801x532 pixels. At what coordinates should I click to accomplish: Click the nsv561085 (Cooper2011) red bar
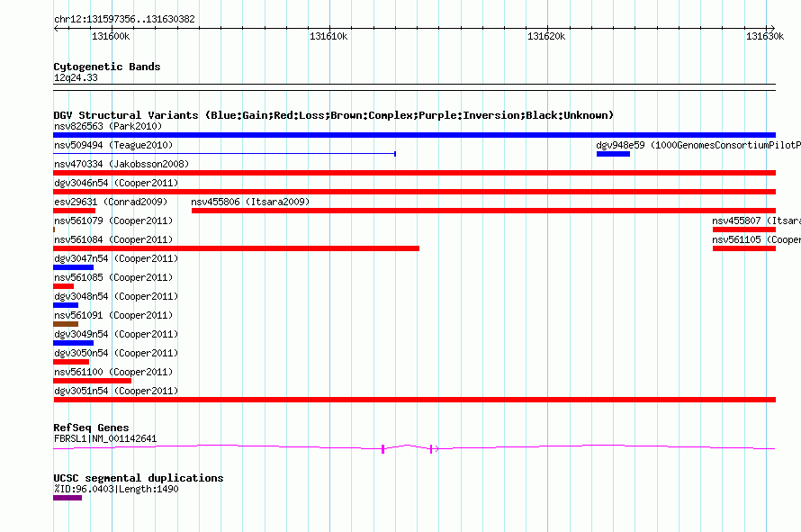pos(63,286)
